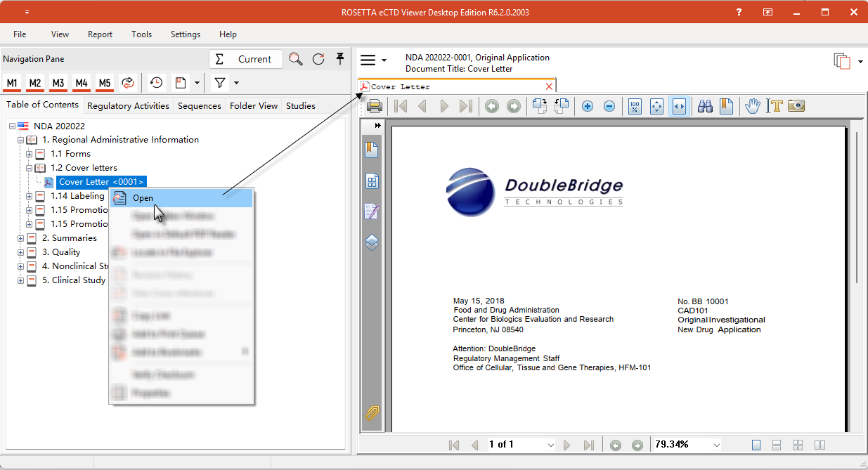Expand the 1.14 Labeling node
The height and width of the screenshot is (470, 868).
29,196
